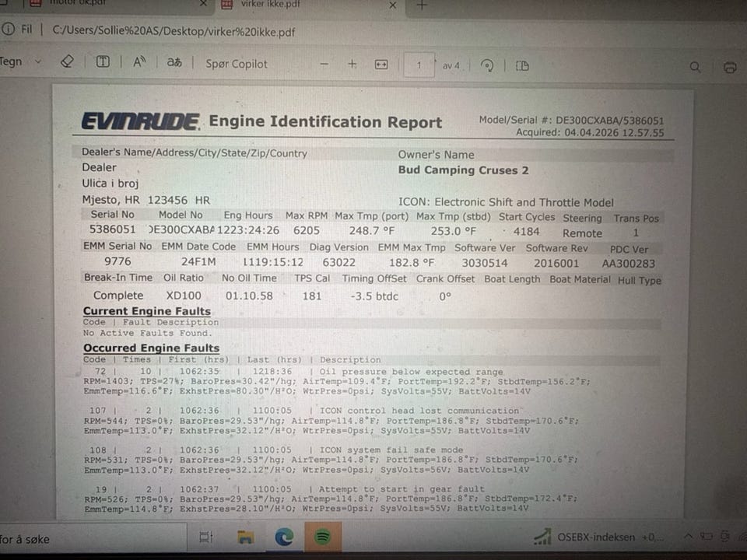Click the 'No Active Faults Found.' text

click(x=147, y=334)
